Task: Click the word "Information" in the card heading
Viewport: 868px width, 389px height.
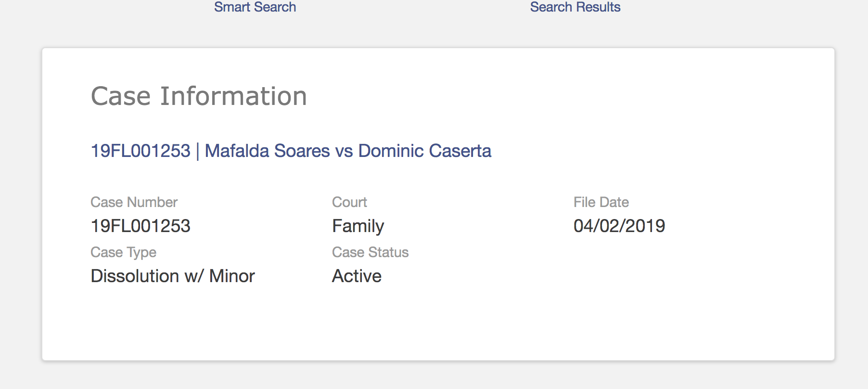Action: pyautogui.click(x=233, y=96)
